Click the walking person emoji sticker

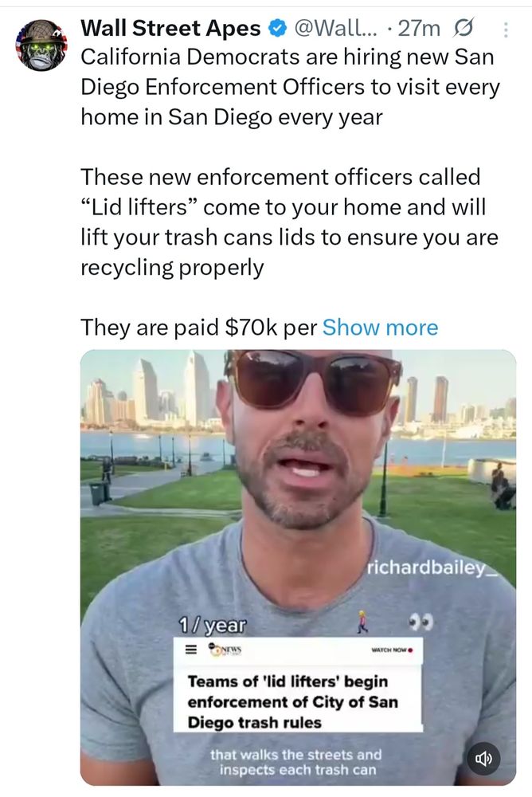coord(362,622)
